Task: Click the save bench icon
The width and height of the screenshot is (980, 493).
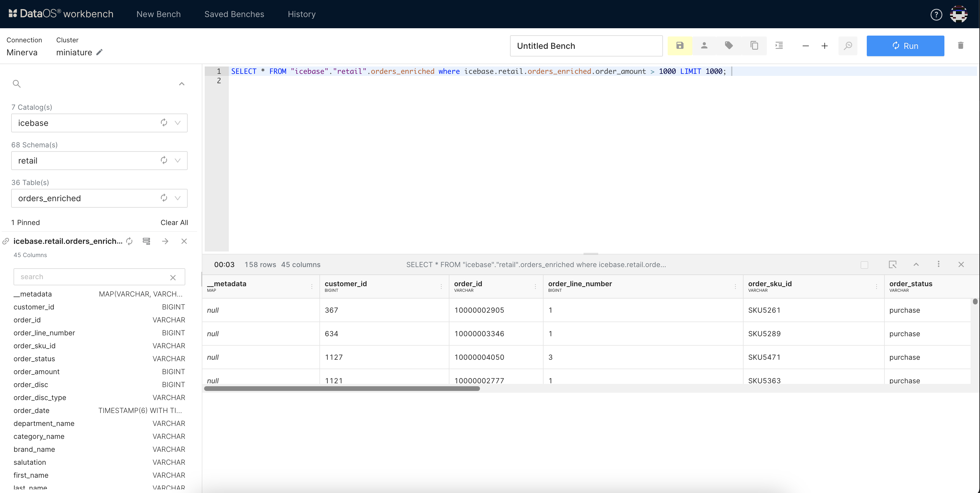Action: pyautogui.click(x=679, y=46)
